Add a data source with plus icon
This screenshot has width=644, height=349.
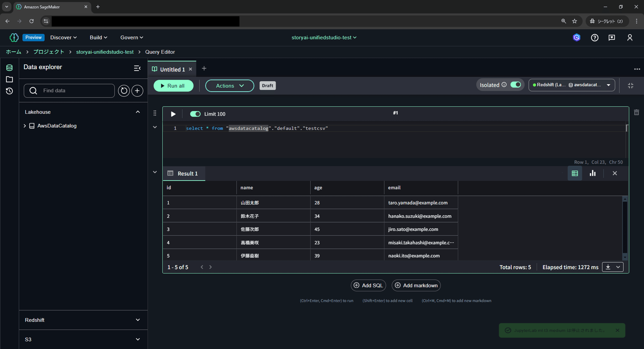137,91
